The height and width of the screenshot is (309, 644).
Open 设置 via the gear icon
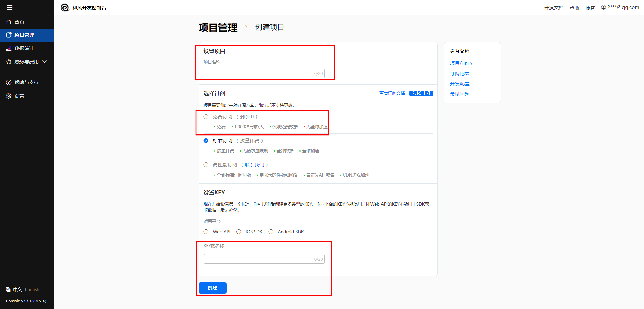pos(9,95)
